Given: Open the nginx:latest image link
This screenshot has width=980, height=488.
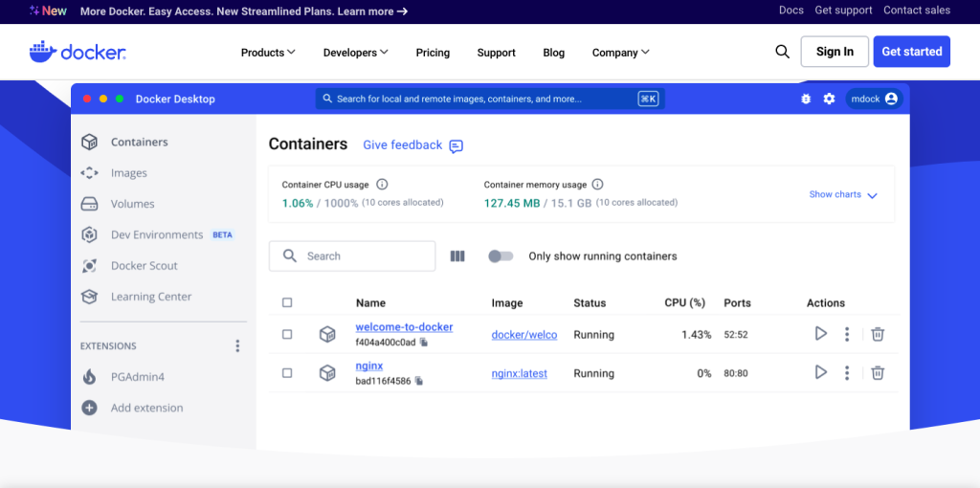Looking at the screenshot, I should [x=520, y=373].
